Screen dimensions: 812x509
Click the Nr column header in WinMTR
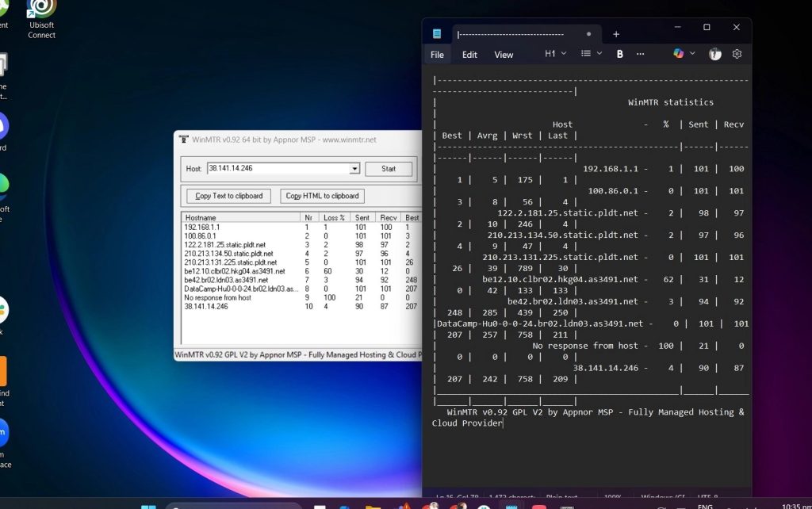coord(308,217)
